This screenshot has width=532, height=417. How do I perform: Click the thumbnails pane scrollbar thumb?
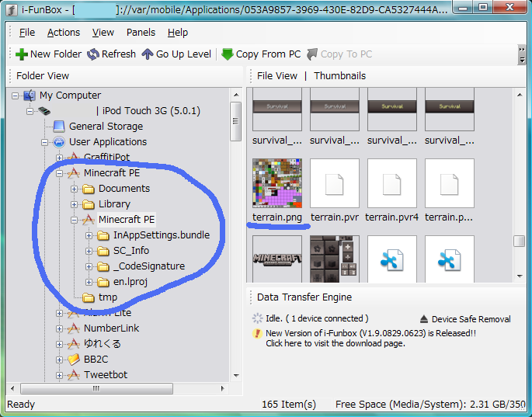[519, 242]
